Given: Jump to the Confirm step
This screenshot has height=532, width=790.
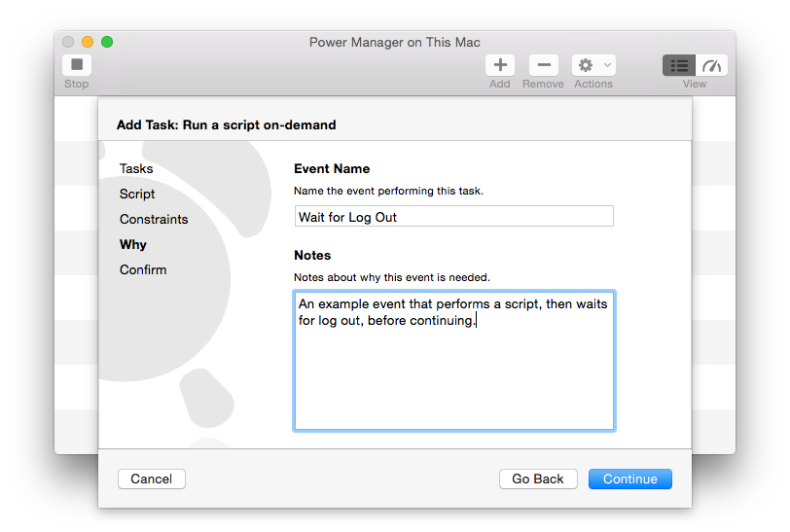Looking at the screenshot, I should click(143, 270).
